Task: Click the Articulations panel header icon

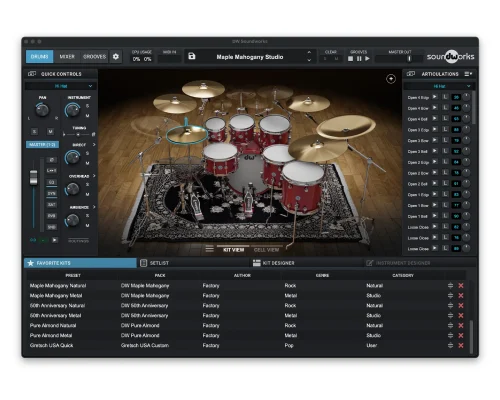Action: (x=411, y=74)
